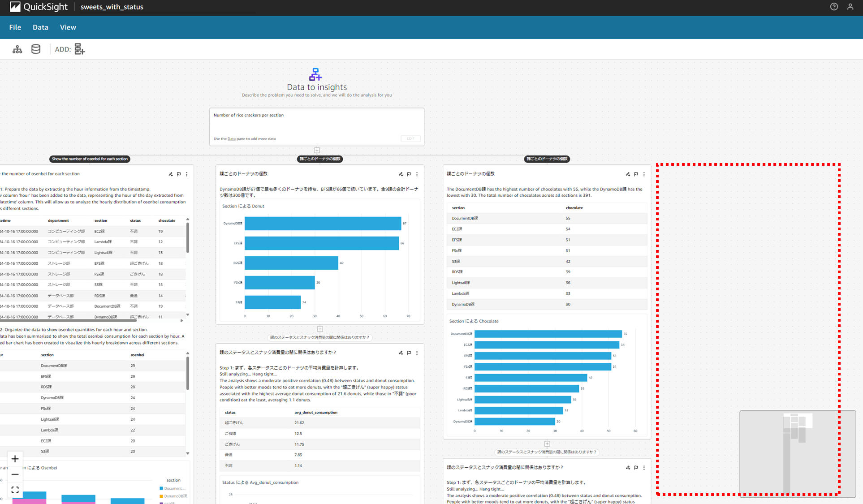Click the flag icon on the donut bar chart card
863x504 pixels.
click(409, 174)
